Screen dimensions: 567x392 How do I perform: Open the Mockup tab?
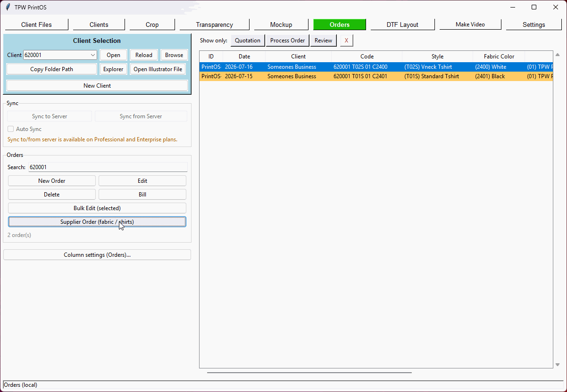pyautogui.click(x=281, y=24)
